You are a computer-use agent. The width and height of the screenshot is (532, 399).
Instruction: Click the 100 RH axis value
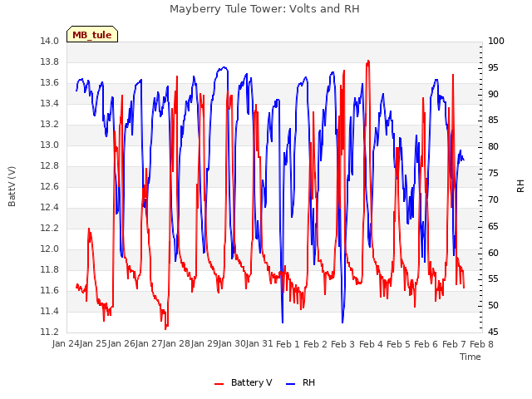pos(496,42)
